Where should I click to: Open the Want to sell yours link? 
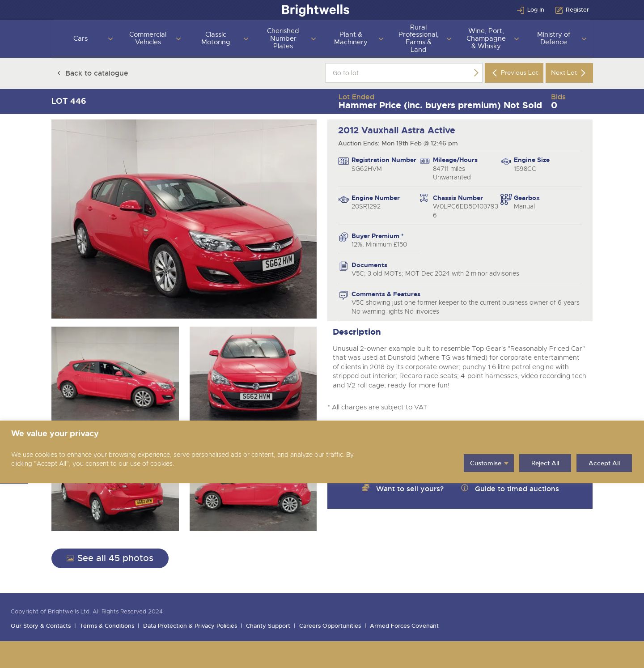(410, 489)
